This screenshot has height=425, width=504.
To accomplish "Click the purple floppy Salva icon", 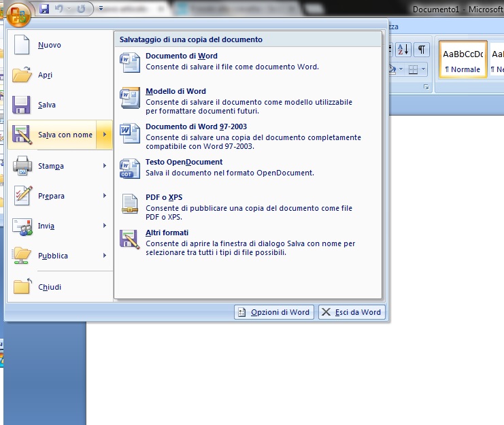I will pyautogui.click(x=21, y=105).
